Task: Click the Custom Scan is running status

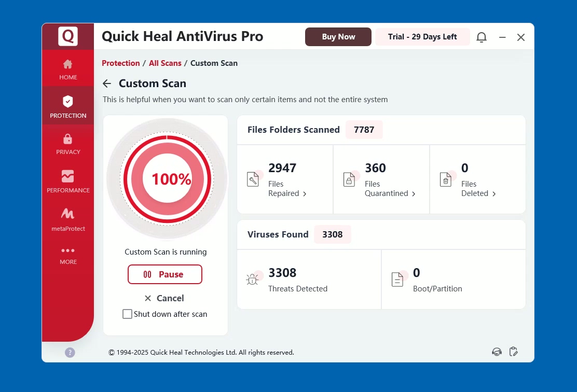Action: 166,252
